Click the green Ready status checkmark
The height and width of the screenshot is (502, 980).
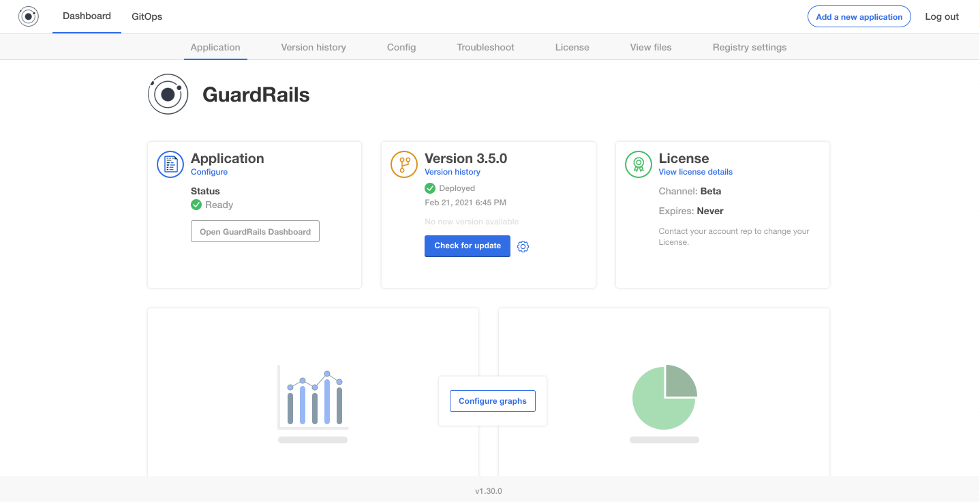pyautogui.click(x=196, y=205)
